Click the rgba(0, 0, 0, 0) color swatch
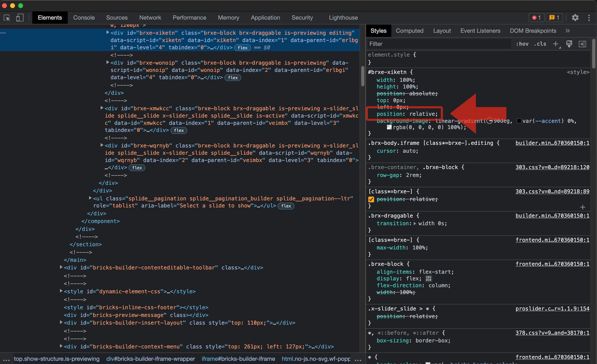Screen dimensions: 597x364 pos(389,127)
